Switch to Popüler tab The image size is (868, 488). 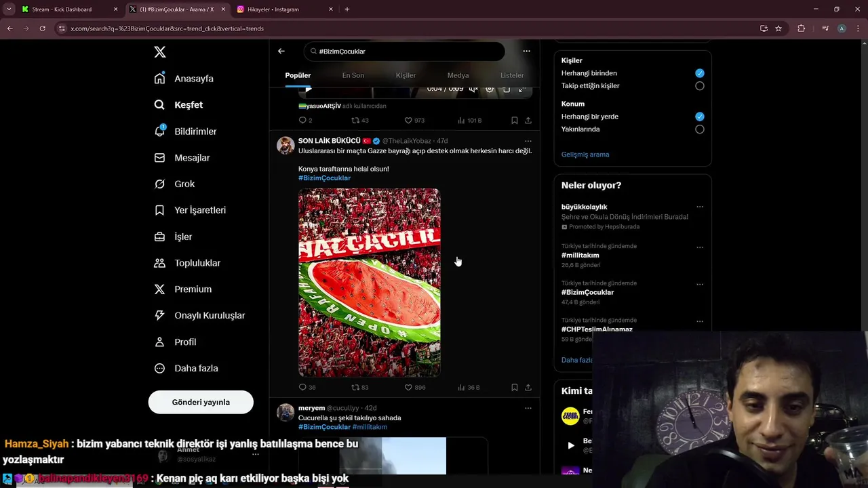298,75
